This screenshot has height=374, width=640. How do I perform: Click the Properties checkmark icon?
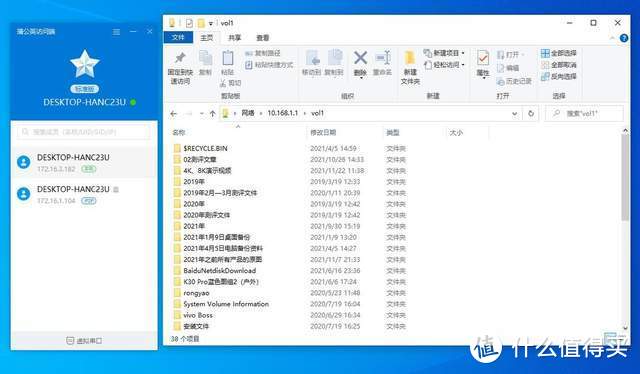[483, 59]
